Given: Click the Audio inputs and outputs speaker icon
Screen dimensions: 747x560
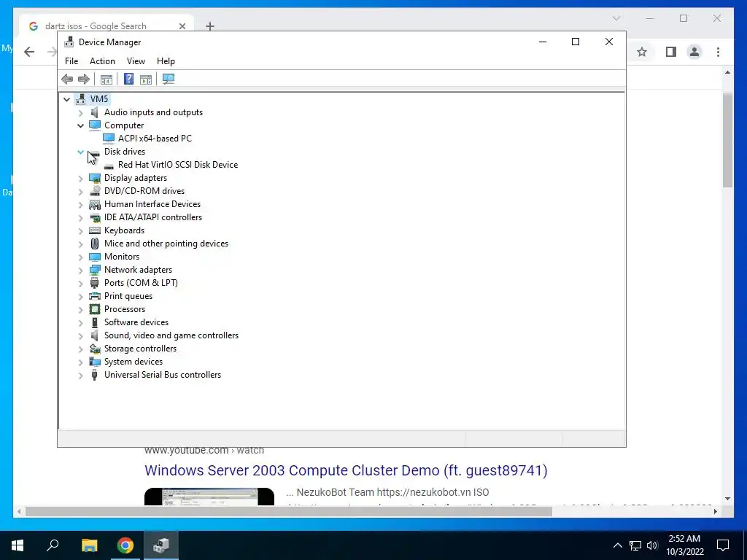Looking at the screenshot, I should coord(94,112).
